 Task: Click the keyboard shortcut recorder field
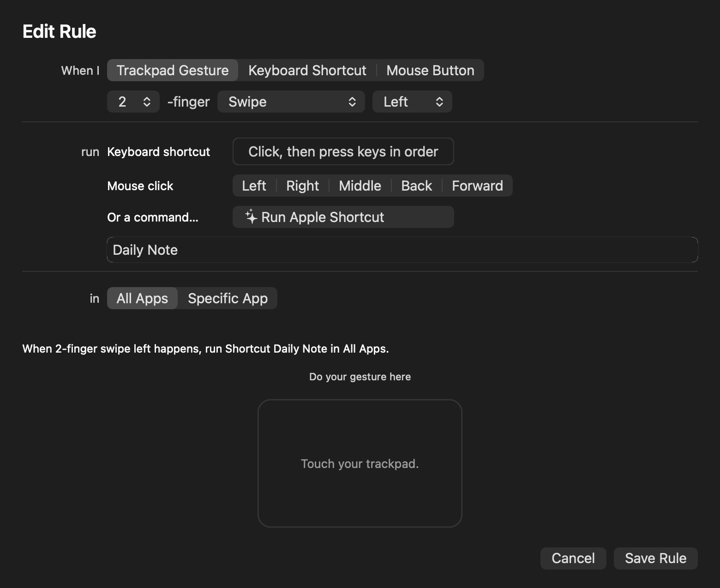coord(343,151)
